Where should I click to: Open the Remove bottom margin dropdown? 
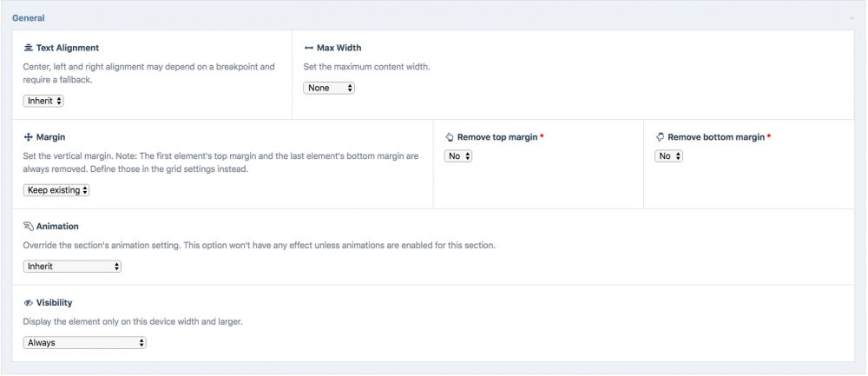pyautogui.click(x=668, y=156)
